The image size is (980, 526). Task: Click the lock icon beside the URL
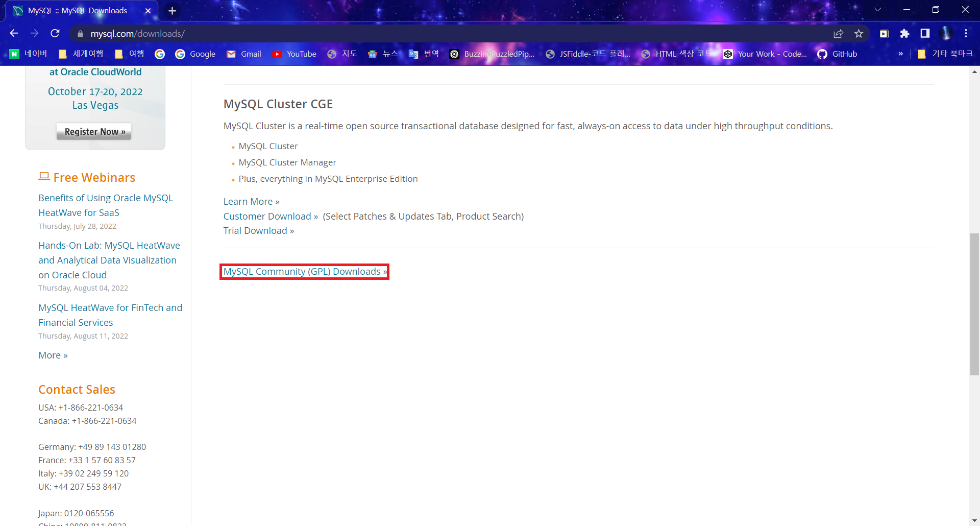pyautogui.click(x=80, y=34)
